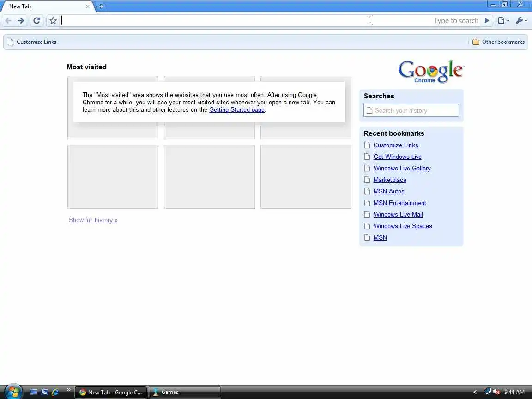This screenshot has width=532, height=399.
Task: Close the New Tab tab
Action: click(x=88, y=6)
